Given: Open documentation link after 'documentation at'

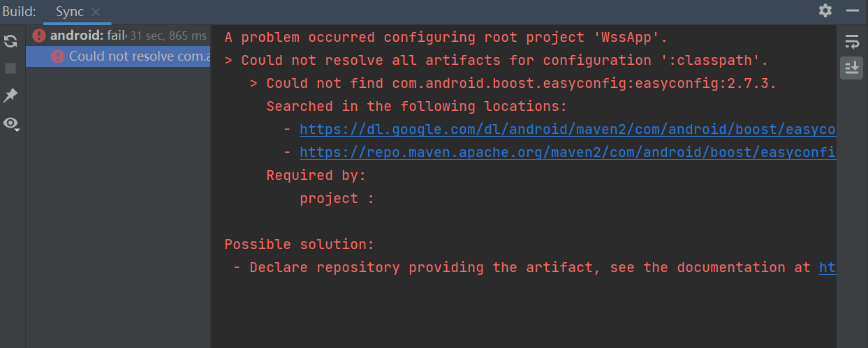Looking at the screenshot, I should click(827, 268).
